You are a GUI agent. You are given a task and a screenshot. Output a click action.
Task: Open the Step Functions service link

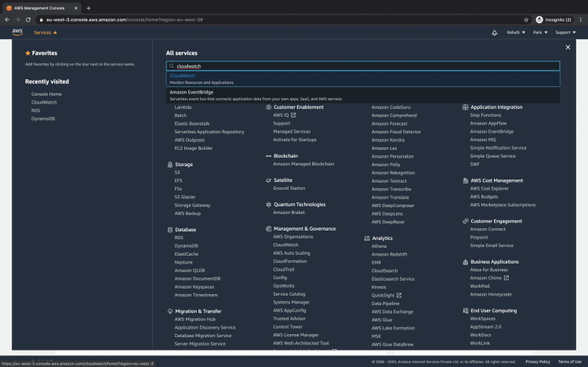point(485,115)
